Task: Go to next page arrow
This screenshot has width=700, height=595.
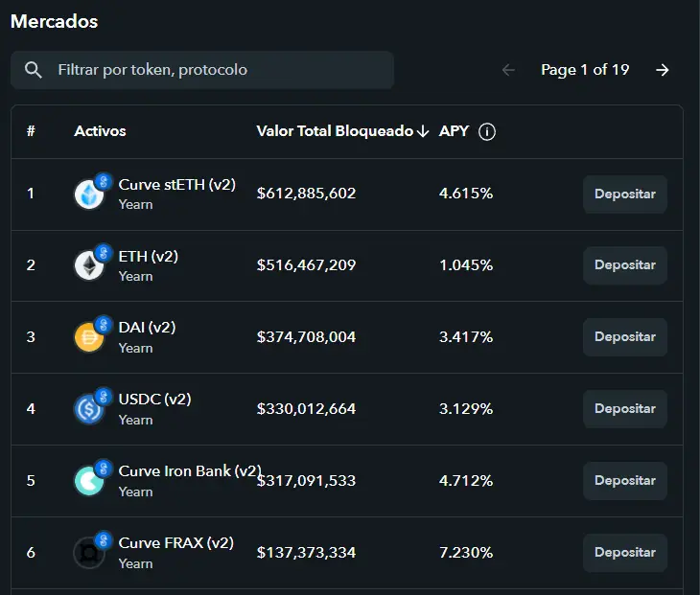Action: click(x=663, y=70)
